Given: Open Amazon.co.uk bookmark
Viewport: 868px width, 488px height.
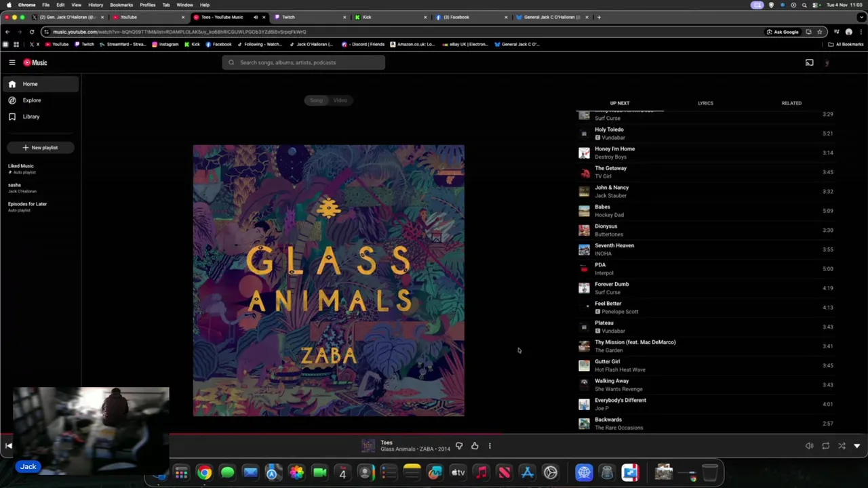Looking at the screenshot, I should (x=412, y=44).
